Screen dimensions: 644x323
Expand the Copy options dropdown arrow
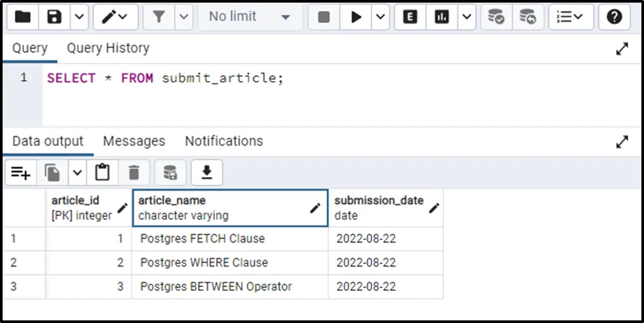click(77, 172)
